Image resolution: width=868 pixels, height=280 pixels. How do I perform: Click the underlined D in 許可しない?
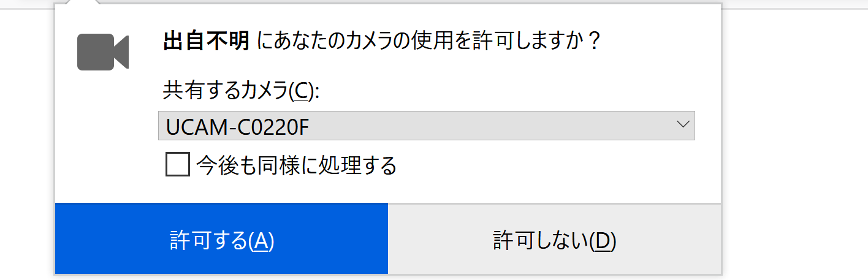(x=603, y=241)
